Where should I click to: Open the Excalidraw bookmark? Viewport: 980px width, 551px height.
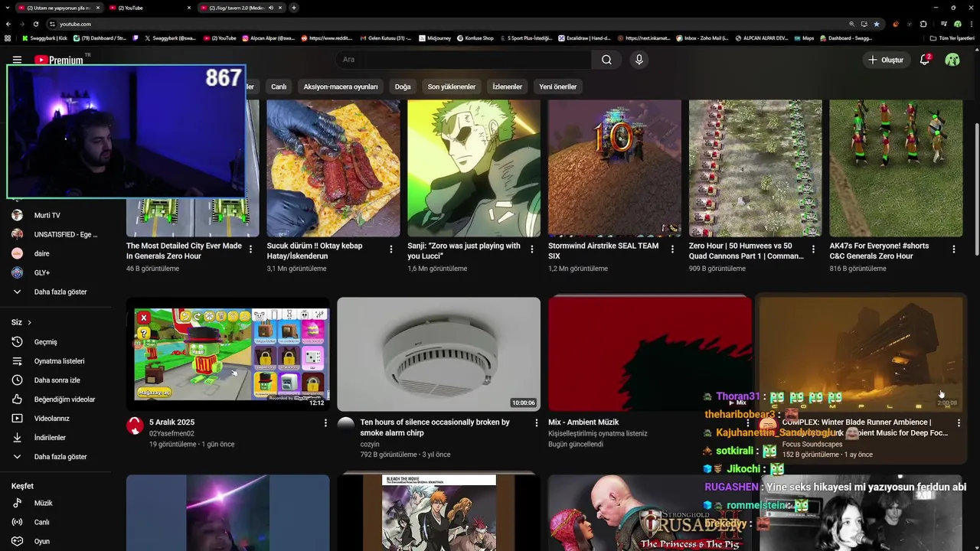pos(584,38)
